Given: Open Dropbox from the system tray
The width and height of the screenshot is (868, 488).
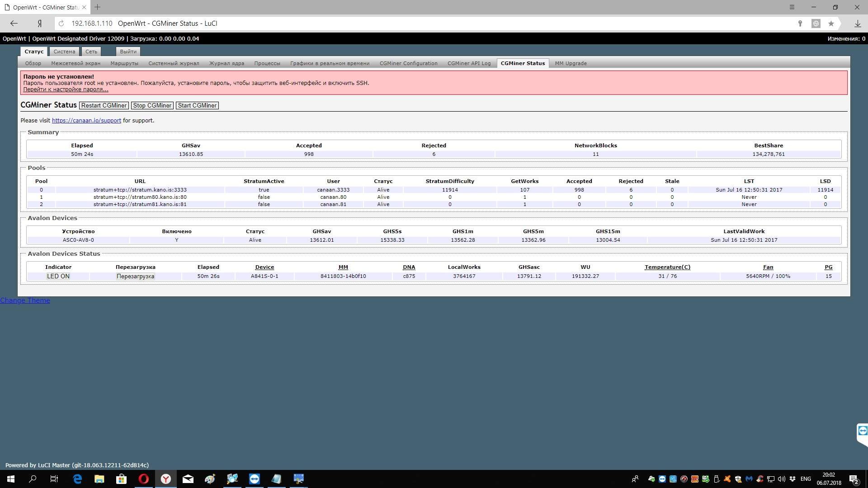Looking at the screenshot, I should [793, 479].
